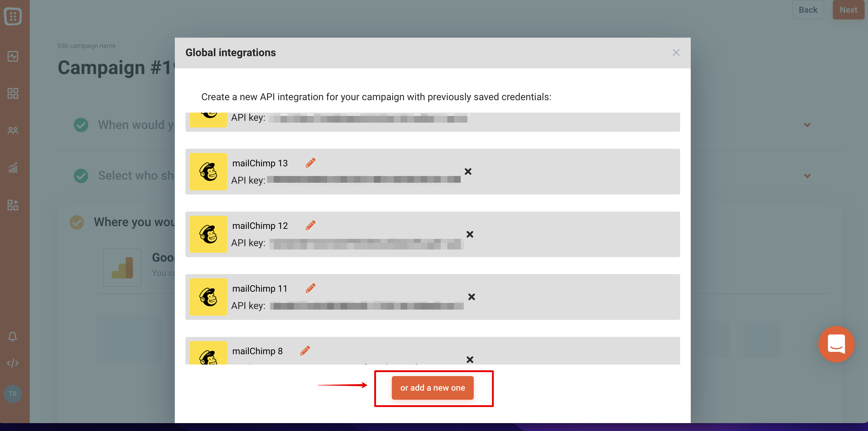Open the dashboard grid sidebar icon
The height and width of the screenshot is (431, 868).
[13, 93]
